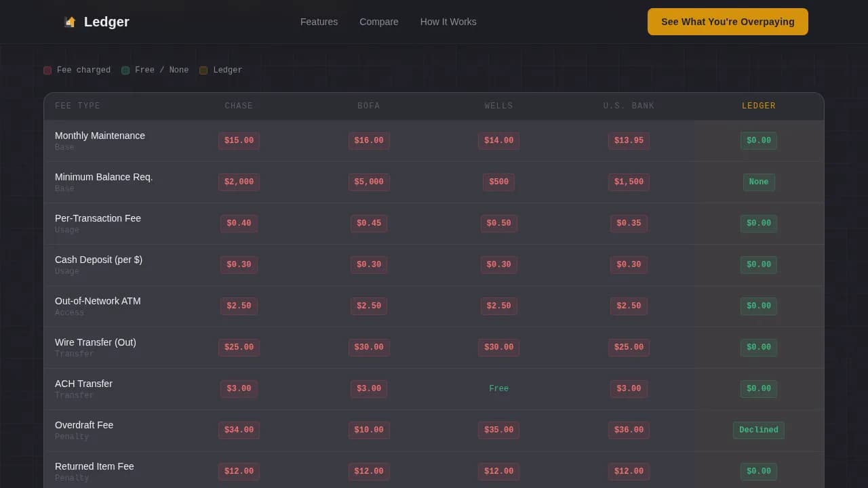Image resolution: width=868 pixels, height=488 pixels.
Task: Click U.S. Bank $13.95 maintenance badge
Action: 629,141
